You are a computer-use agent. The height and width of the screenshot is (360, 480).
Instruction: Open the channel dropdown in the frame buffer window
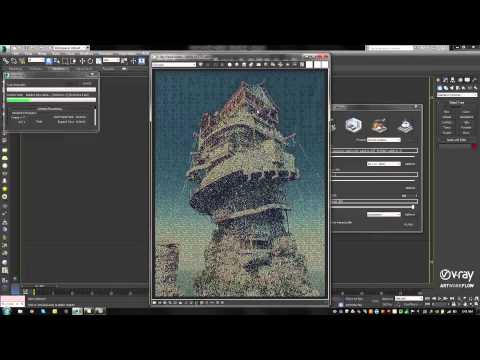(174, 65)
